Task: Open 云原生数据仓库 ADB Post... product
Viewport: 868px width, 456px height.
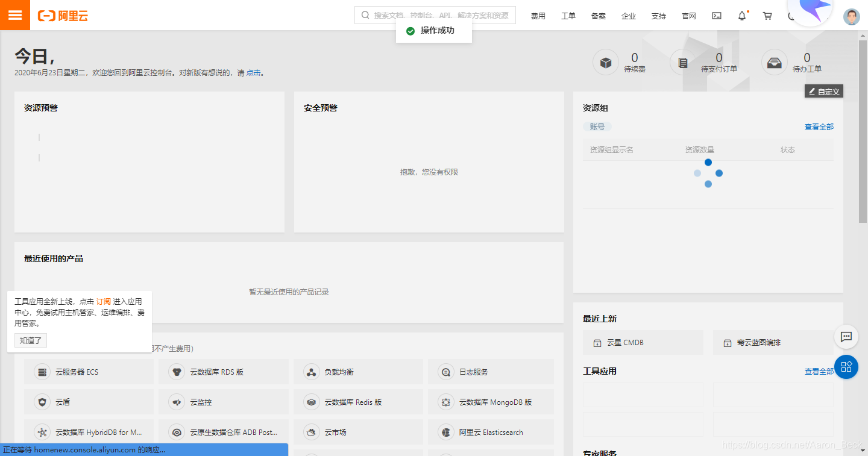Action: 224,432
